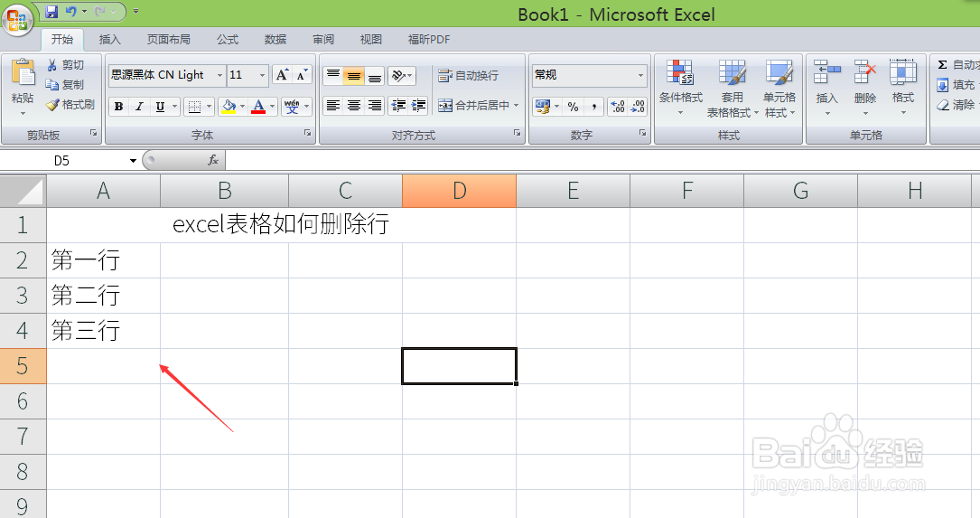This screenshot has height=518, width=980.
Task: Switch to the 公式 tab
Action: click(x=228, y=40)
